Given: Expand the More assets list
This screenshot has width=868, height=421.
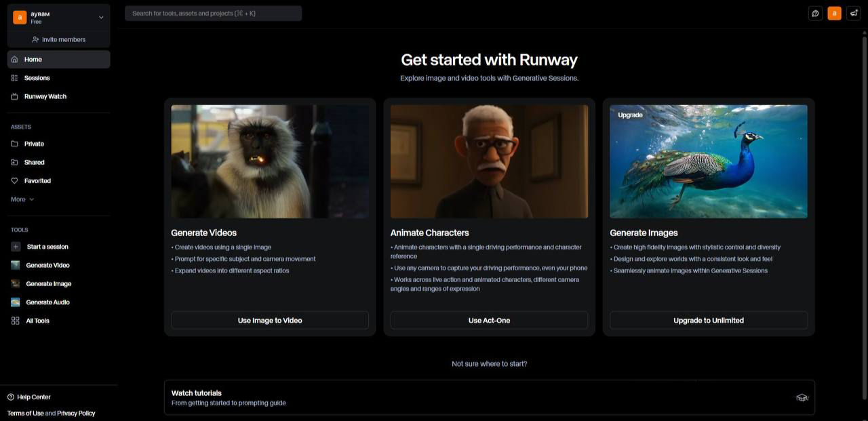Looking at the screenshot, I should pos(22,199).
